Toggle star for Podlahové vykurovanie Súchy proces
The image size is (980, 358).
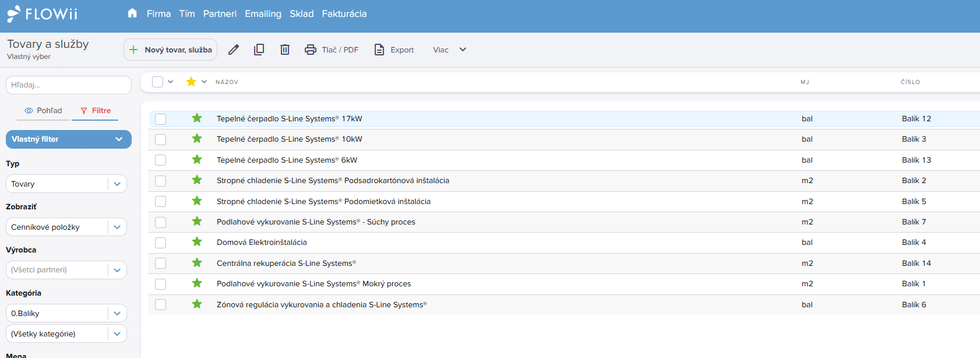click(x=197, y=222)
